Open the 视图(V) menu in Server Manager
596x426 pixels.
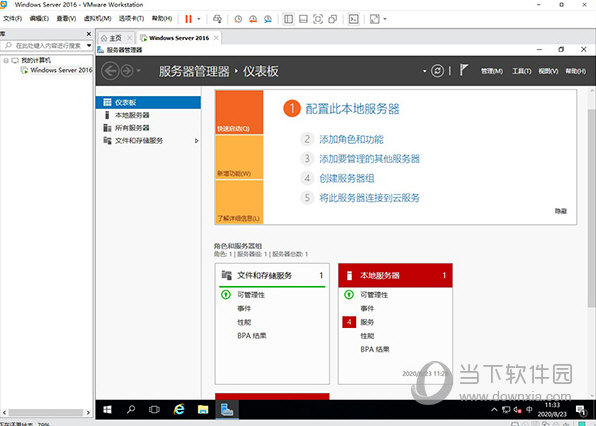point(548,71)
